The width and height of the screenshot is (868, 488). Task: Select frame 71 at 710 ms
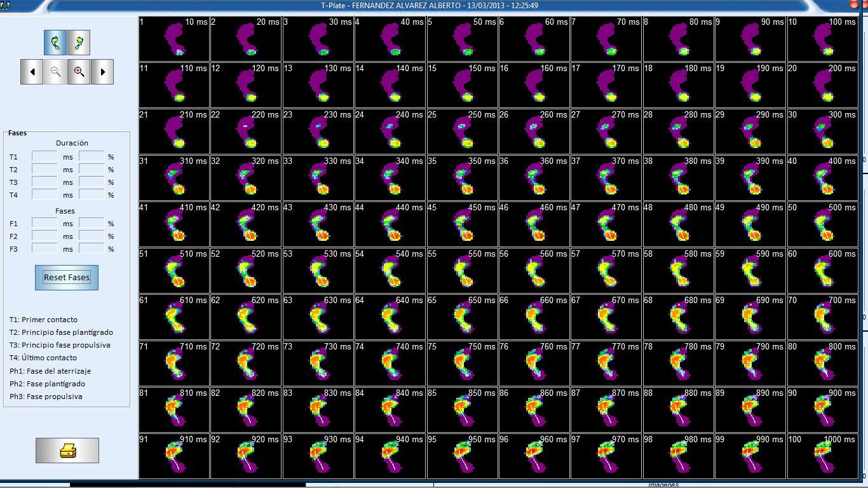[174, 363]
